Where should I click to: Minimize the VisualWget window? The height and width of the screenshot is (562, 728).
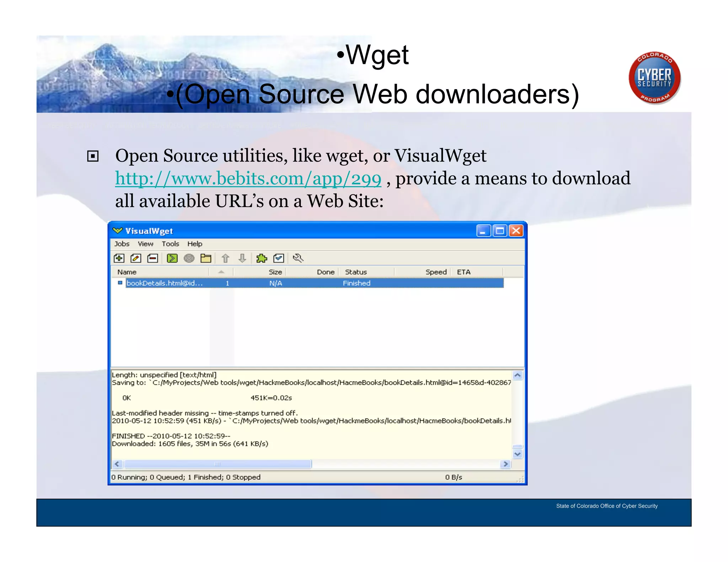pyautogui.click(x=483, y=231)
